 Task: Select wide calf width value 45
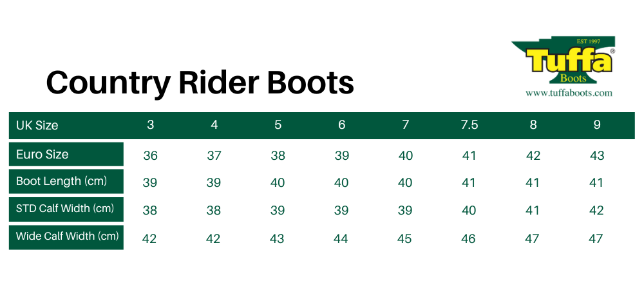pyautogui.click(x=405, y=238)
